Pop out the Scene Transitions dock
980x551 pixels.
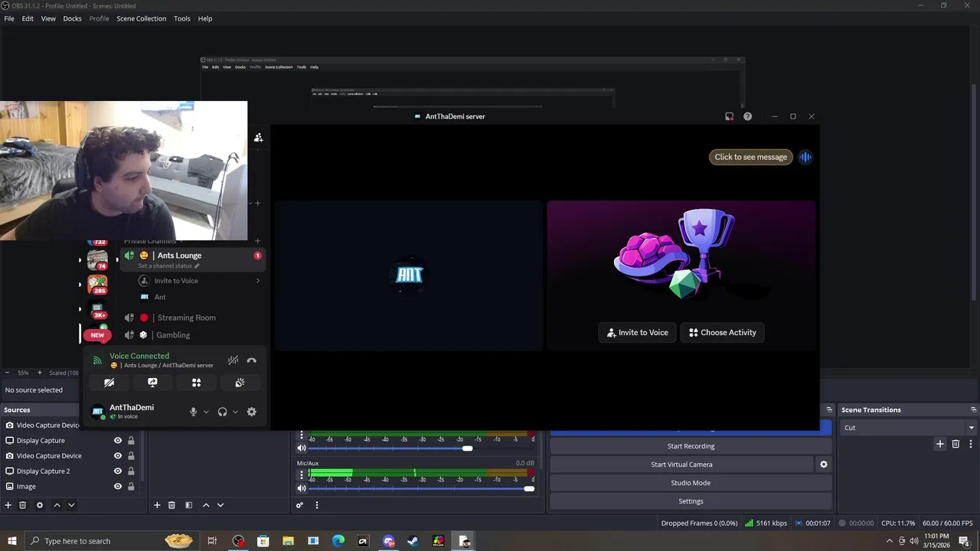coord(973,409)
